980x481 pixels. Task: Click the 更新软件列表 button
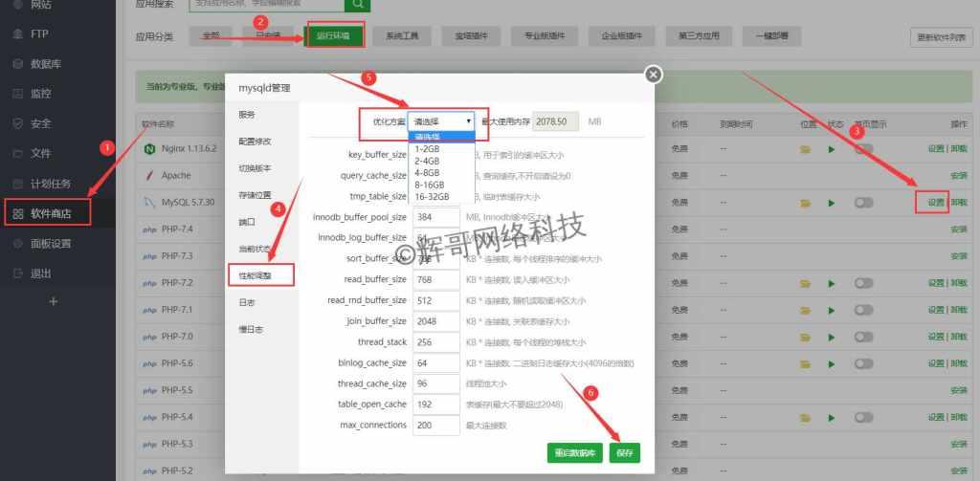(942, 37)
